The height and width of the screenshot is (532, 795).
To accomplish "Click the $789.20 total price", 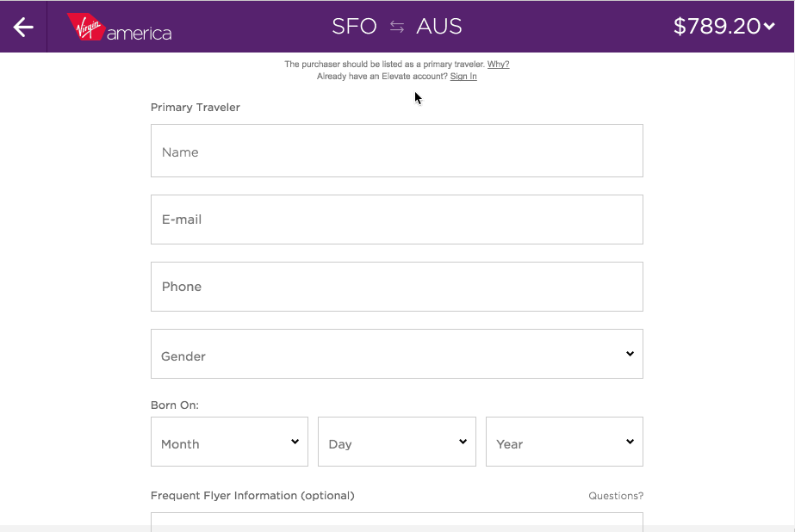I will (x=717, y=27).
